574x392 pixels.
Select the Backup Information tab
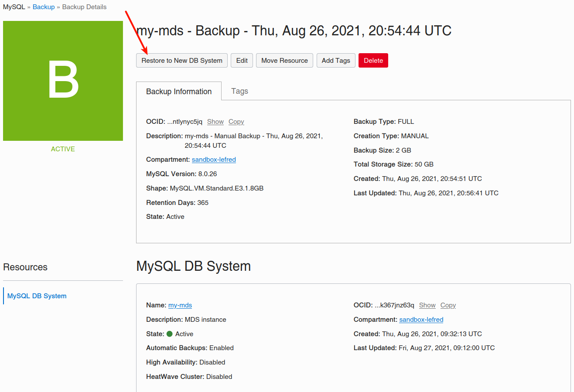(x=179, y=92)
